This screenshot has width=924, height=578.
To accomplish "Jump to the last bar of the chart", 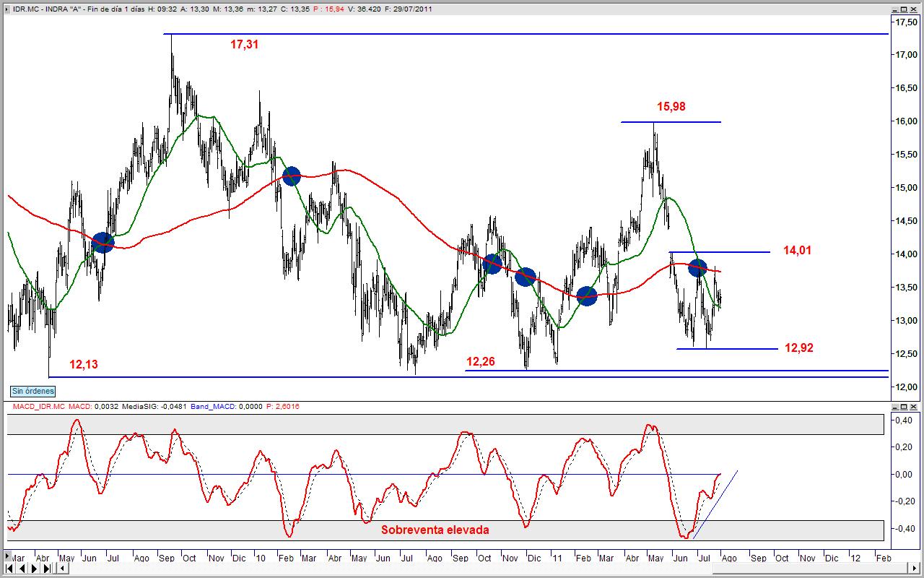I will [x=47, y=568].
